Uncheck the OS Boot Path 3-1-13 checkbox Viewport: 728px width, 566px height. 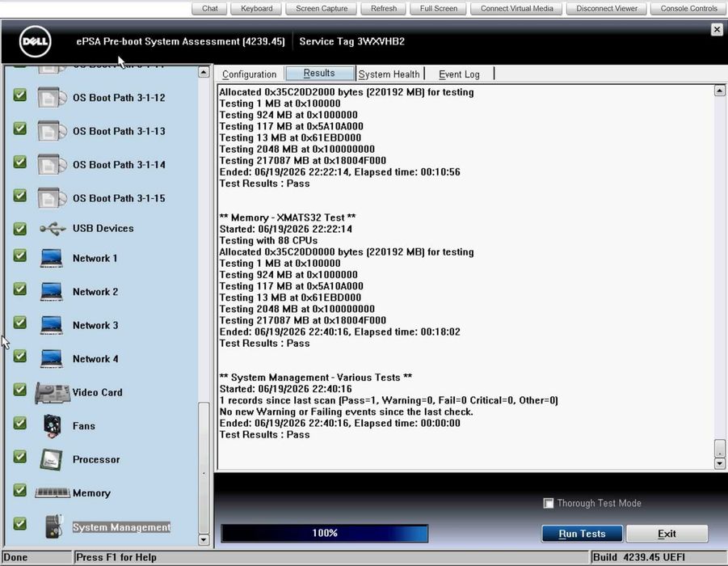[x=19, y=129]
